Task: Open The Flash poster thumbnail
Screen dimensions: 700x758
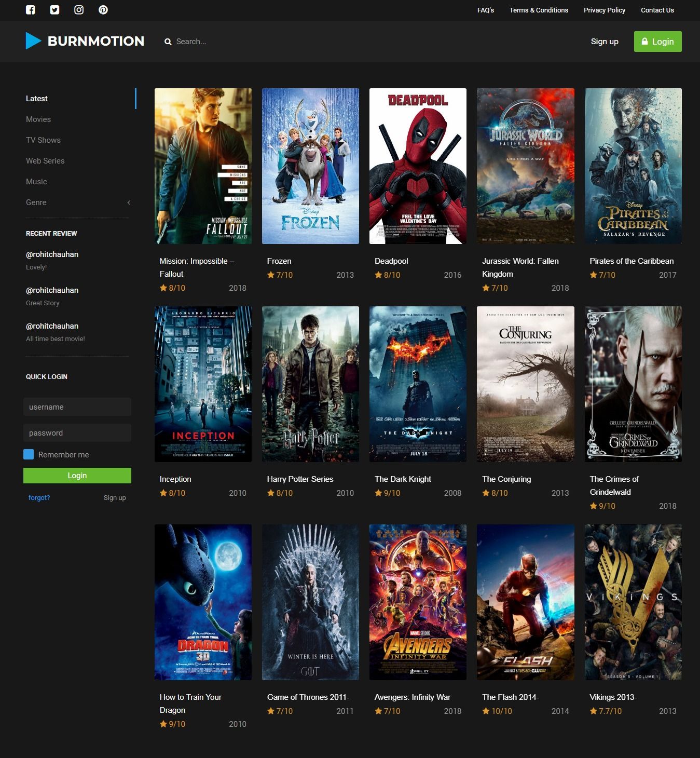Action: pos(526,602)
